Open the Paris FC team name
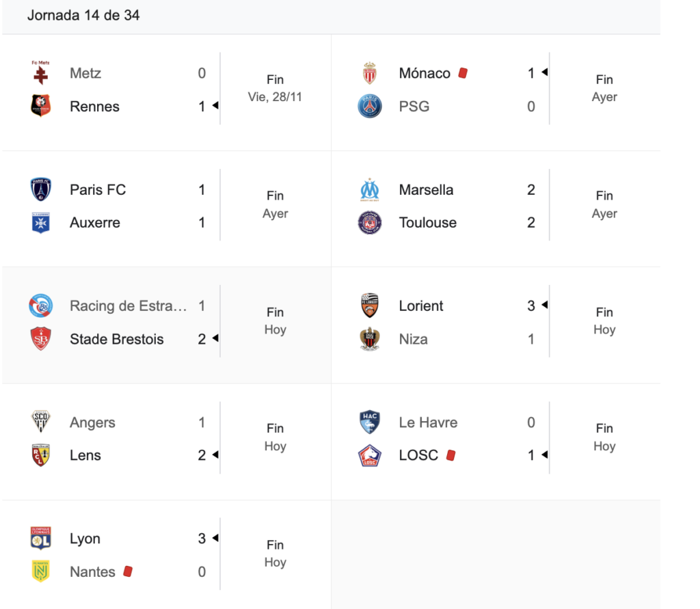This screenshot has height=609, width=700. 98,189
